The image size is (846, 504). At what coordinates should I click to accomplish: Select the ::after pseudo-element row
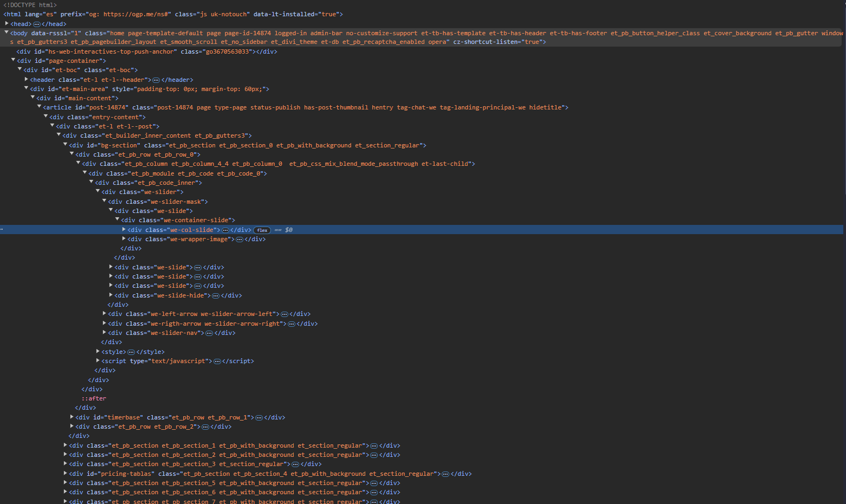[x=94, y=398]
